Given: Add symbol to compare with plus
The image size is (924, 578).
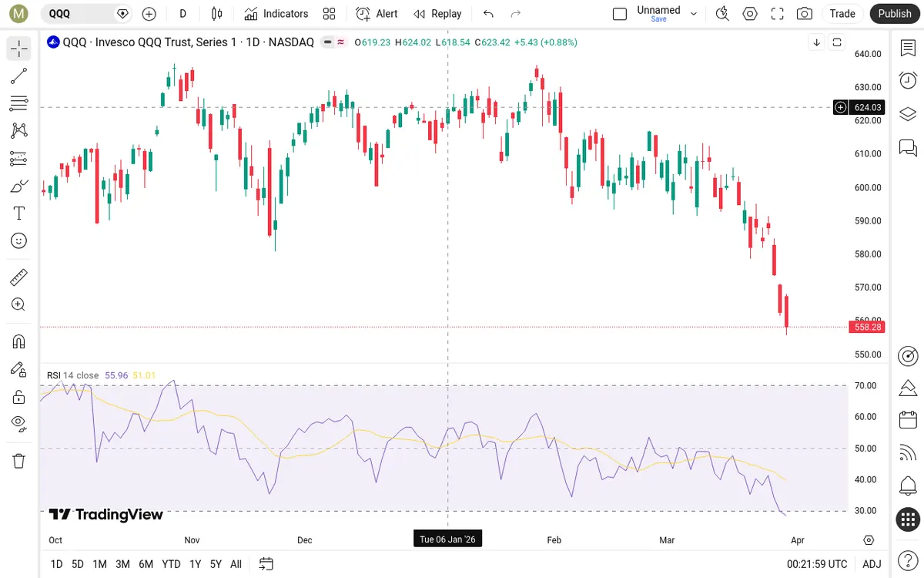Looking at the screenshot, I should [149, 13].
